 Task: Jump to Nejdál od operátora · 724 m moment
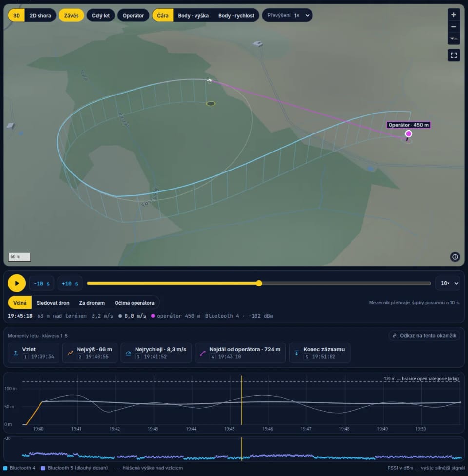point(240,353)
